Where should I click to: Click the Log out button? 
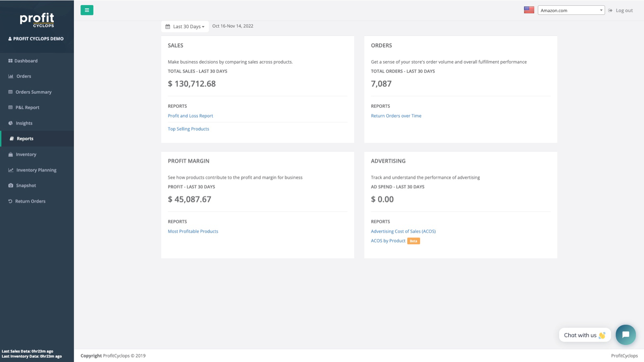624,10
